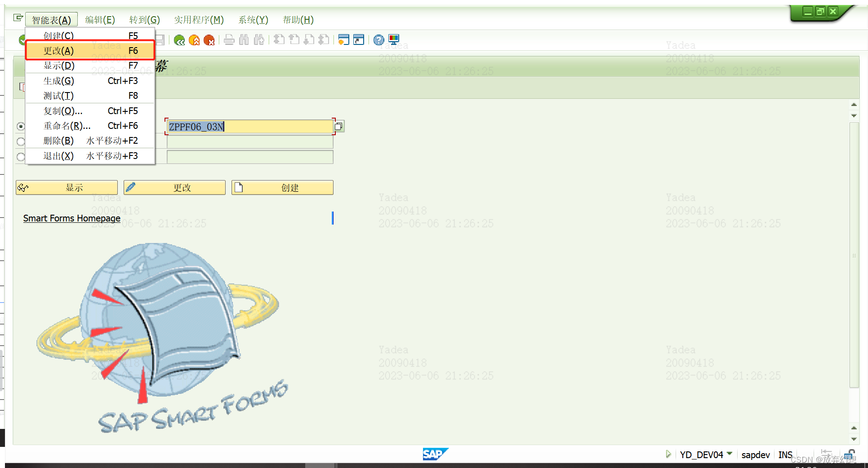Choose 生成(G) from the menu
Image resolution: width=868 pixels, height=468 pixels.
tap(90, 81)
